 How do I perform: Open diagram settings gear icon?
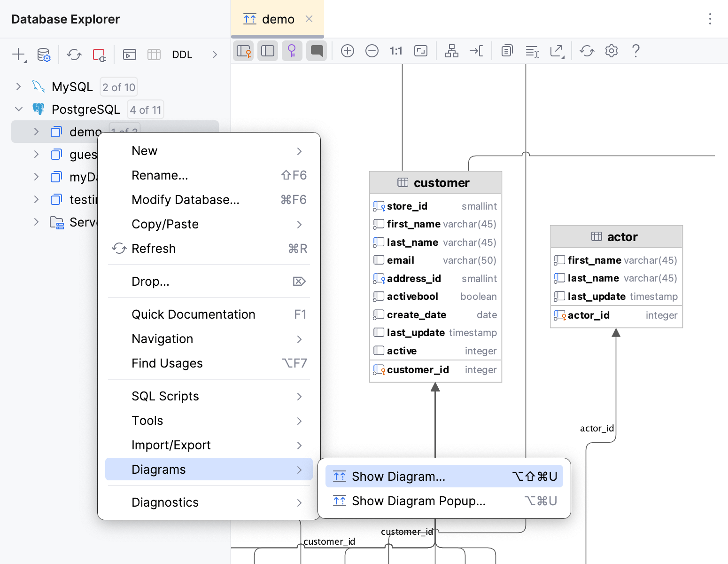tap(612, 51)
